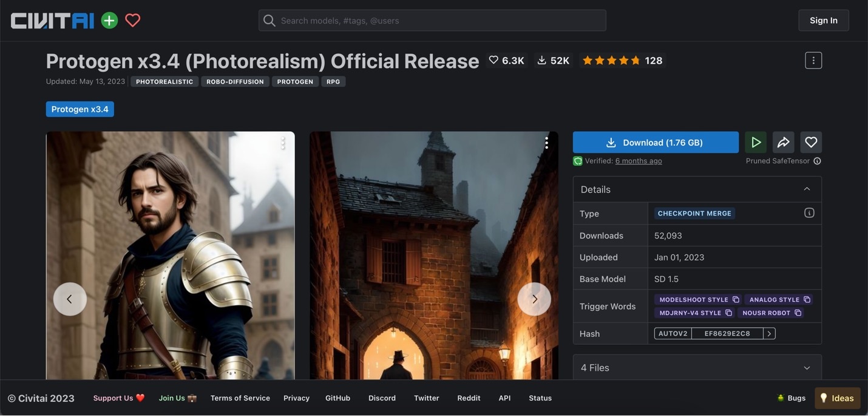Click the EF8629E2C8 hash value
This screenshot has height=417, width=868.
click(x=727, y=334)
